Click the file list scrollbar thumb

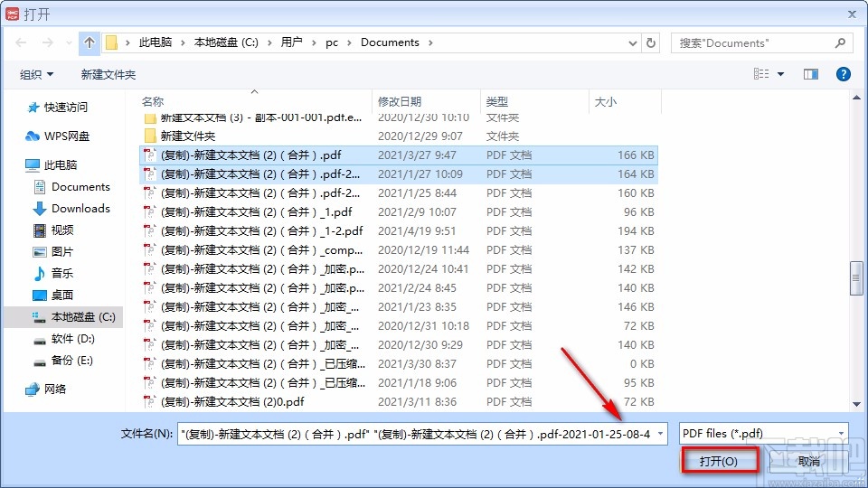[856, 277]
